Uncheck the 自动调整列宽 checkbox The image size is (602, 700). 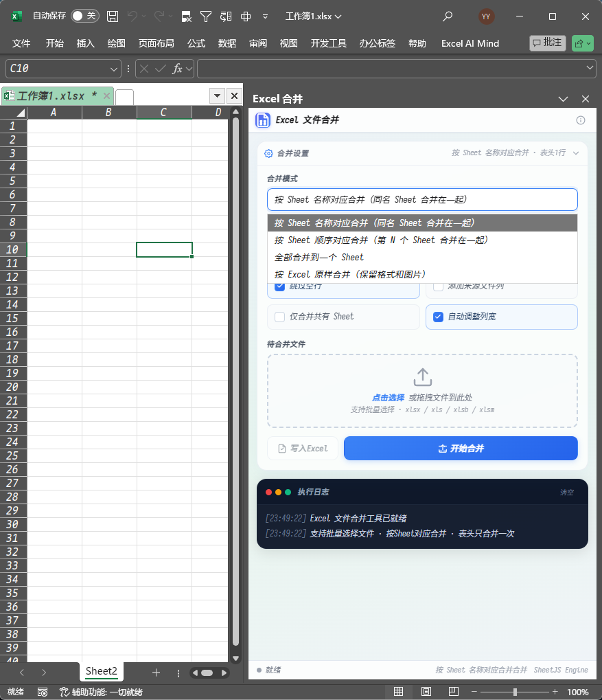[438, 317]
